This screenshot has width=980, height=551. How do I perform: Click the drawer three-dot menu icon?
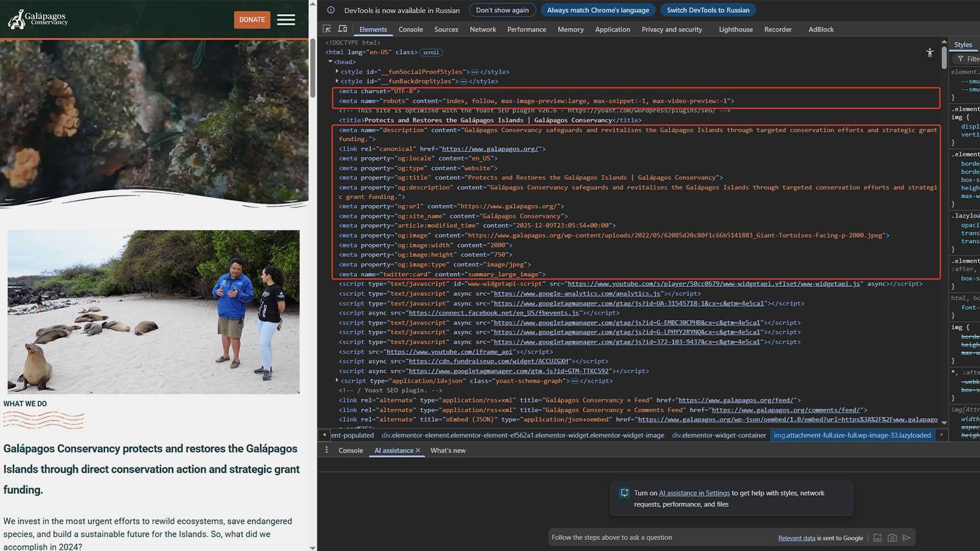tap(326, 450)
